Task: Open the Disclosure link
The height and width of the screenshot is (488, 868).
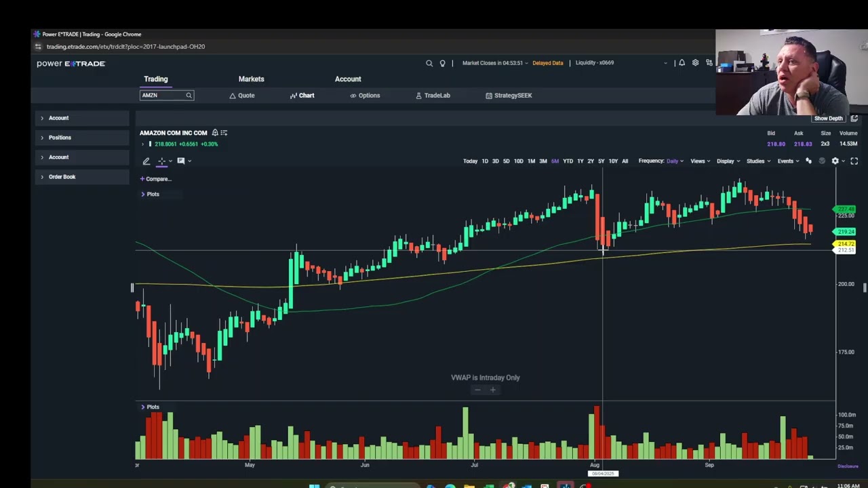Action: 848,466
